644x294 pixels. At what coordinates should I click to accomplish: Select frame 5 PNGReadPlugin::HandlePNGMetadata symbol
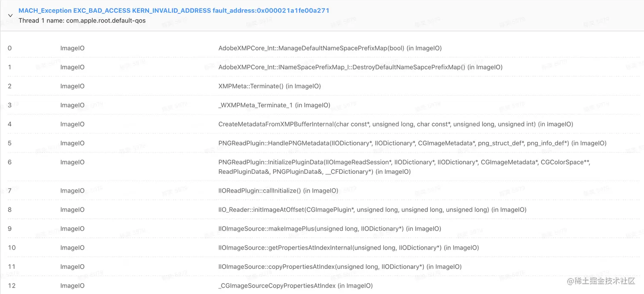(x=412, y=143)
